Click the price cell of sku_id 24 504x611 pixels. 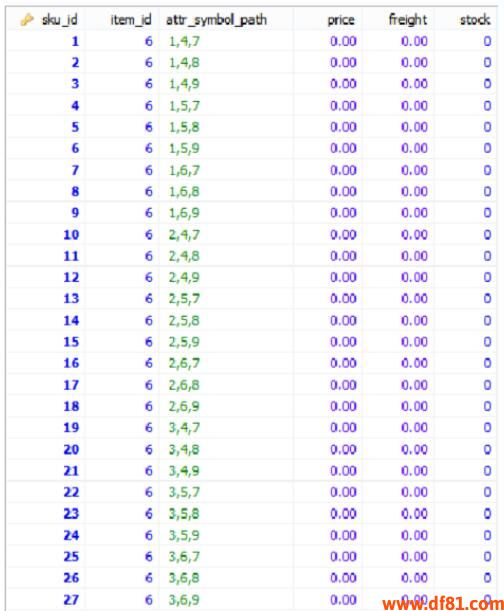click(x=343, y=535)
